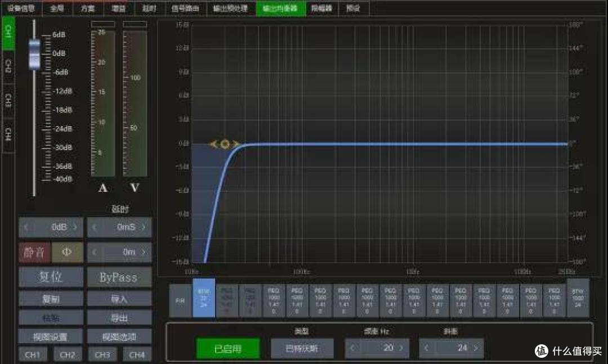Open 视图设置 view settings
This screenshot has height=364, width=608.
[x=51, y=337]
